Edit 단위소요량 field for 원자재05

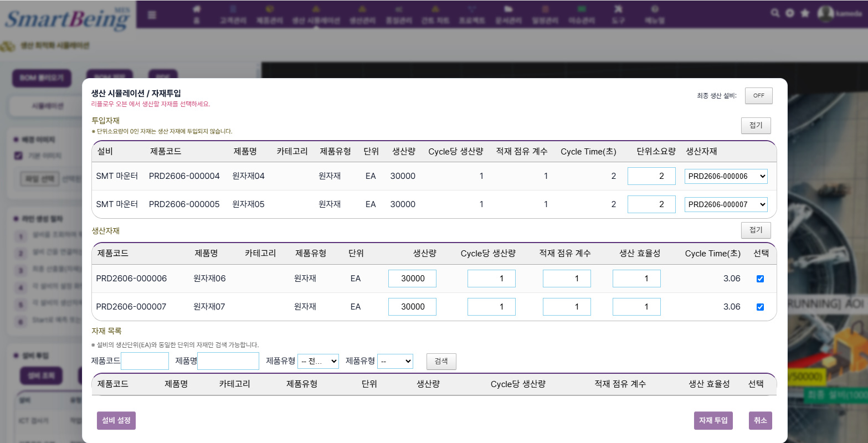click(651, 204)
